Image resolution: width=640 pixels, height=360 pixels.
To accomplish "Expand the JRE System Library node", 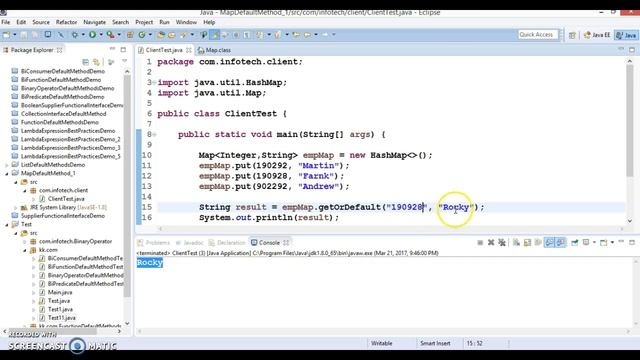I will click(x=16, y=207).
